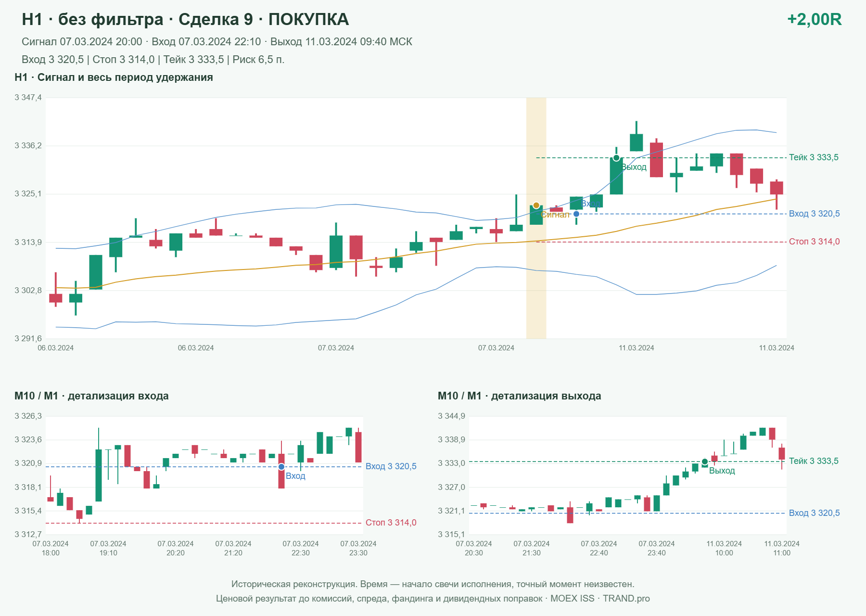Viewport: 866px width, 616px height.
Task: Click the "11.03.2024 11:00" time label
Action: click(782, 548)
